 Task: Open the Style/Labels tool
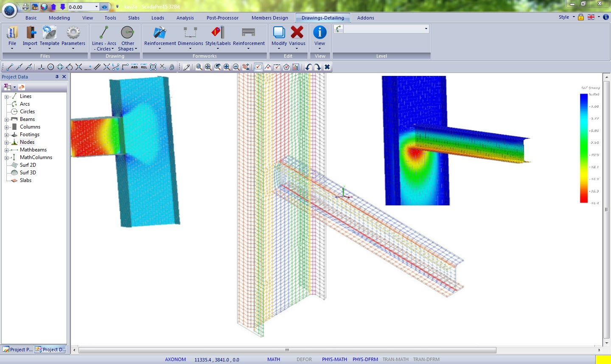pyautogui.click(x=218, y=33)
